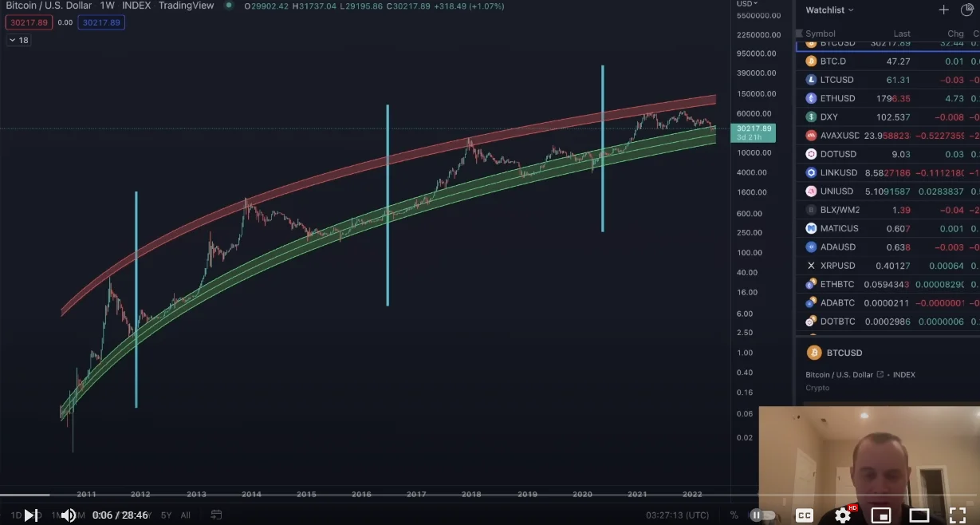
Task: Sort watchlist by the Last column header
Action: pos(902,34)
